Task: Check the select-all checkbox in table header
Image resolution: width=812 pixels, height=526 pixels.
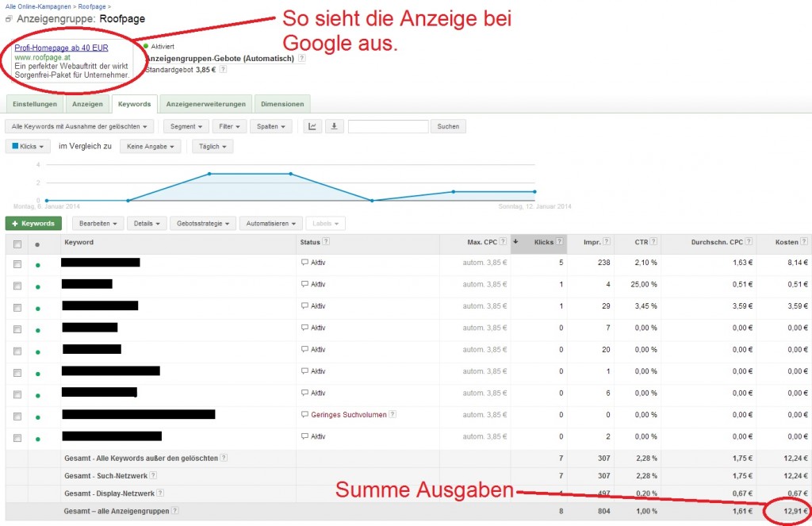Action: coord(17,243)
